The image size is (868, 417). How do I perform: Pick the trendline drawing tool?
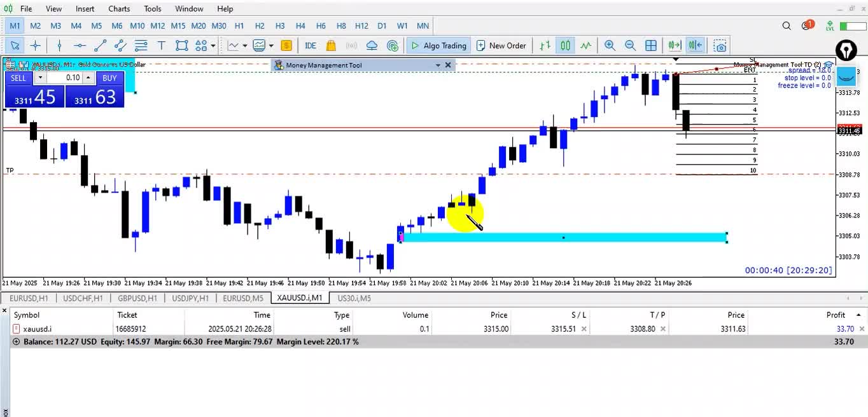(100, 46)
